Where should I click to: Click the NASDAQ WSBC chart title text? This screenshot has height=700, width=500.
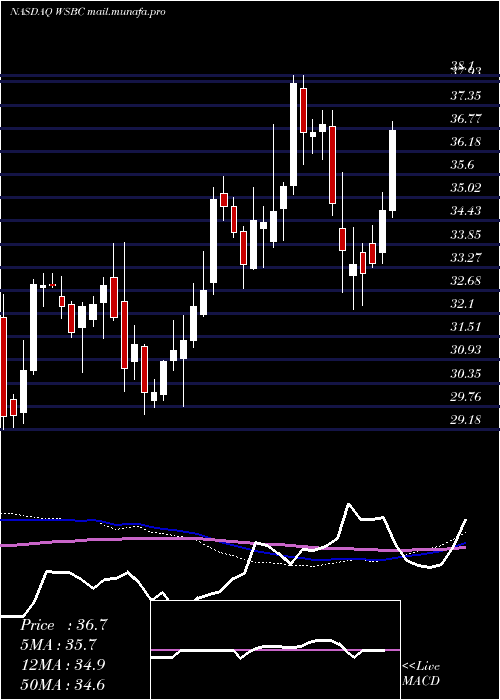coord(88,12)
